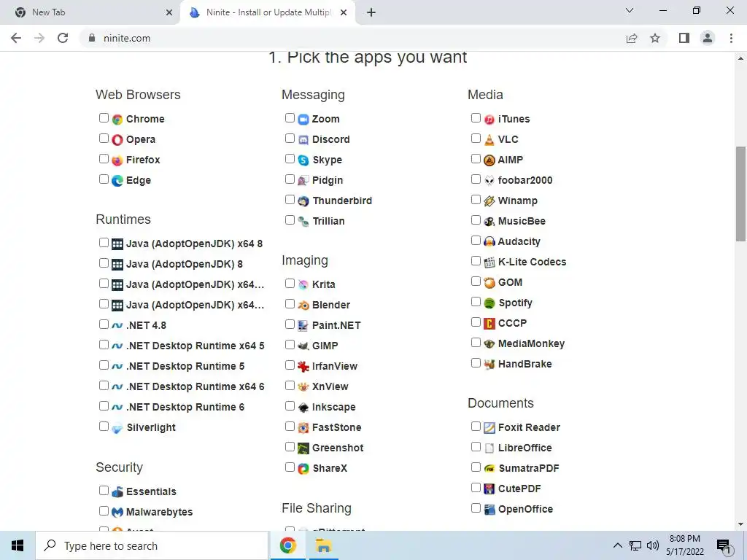747x560 pixels.
Task: Click the Chrome app icon in Web Browsers
Action: click(x=117, y=120)
